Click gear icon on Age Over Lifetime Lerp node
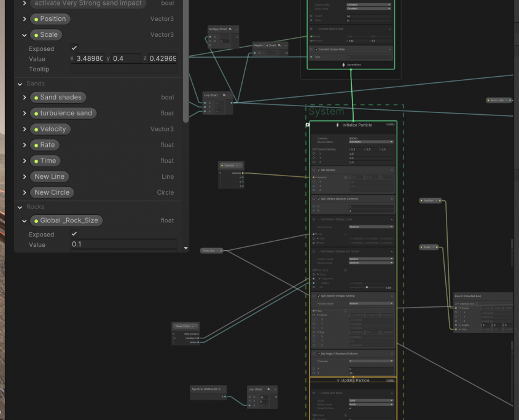 tap(268, 389)
